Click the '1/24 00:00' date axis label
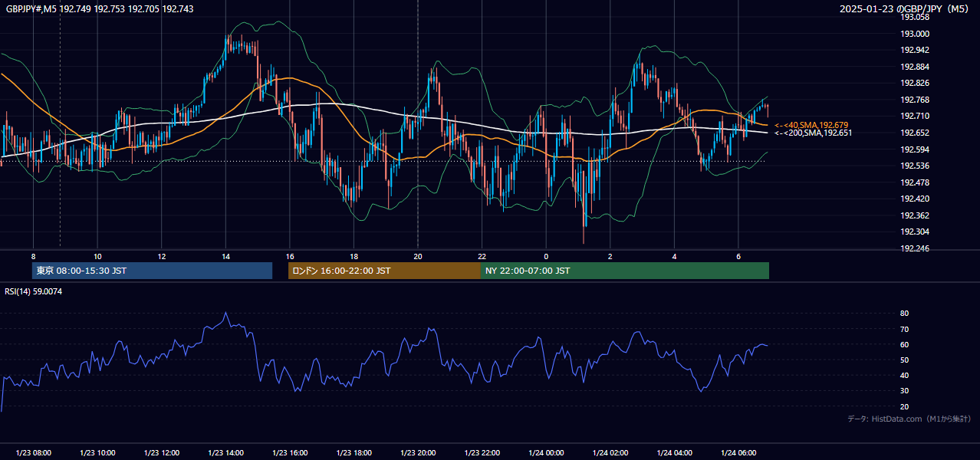 546,453
